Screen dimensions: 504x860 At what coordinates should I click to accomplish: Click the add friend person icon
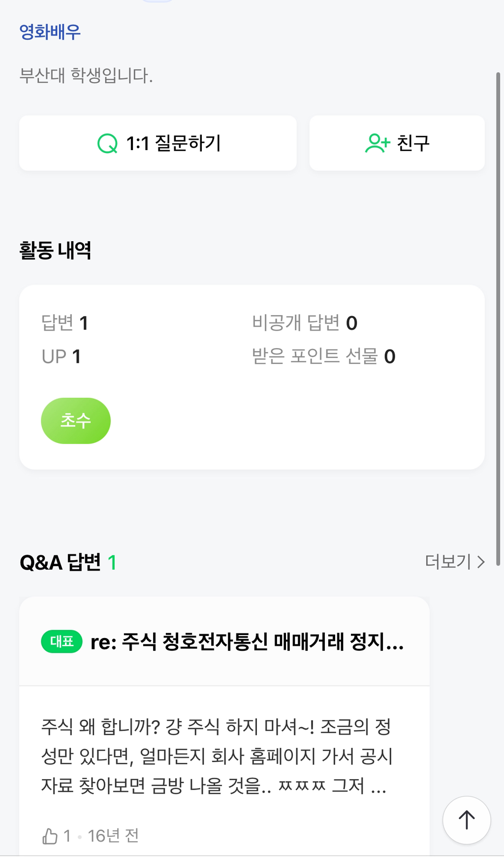pos(377,143)
